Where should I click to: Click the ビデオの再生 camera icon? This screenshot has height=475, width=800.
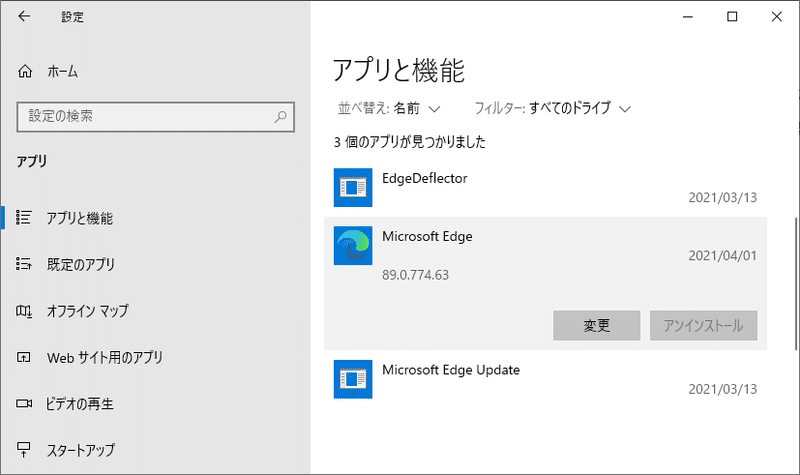pyautogui.click(x=24, y=404)
